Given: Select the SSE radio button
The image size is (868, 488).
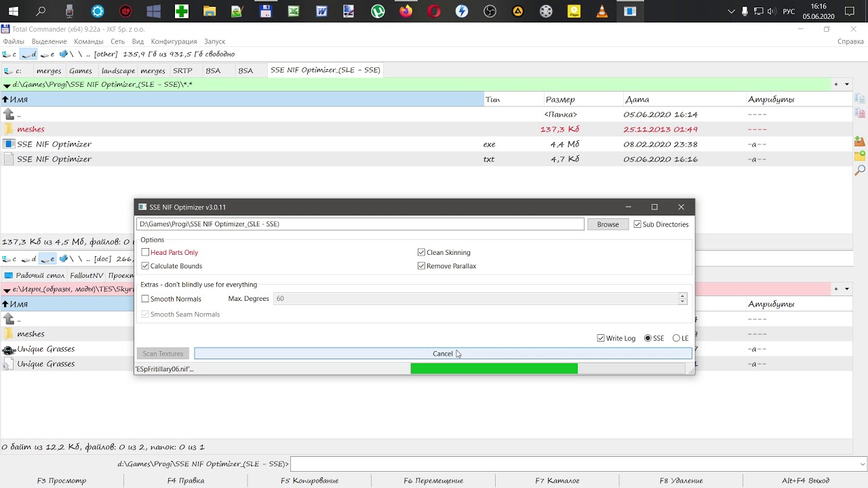Looking at the screenshot, I should [x=648, y=338].
